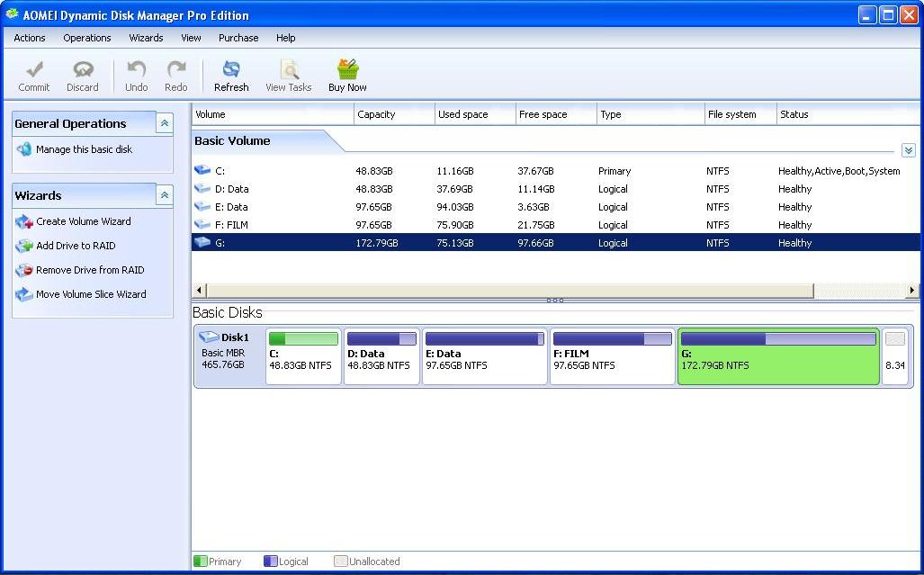Viewport: 924px width, 575px height.
Task: Sort by the Volume column header
Action: point(273,114)
